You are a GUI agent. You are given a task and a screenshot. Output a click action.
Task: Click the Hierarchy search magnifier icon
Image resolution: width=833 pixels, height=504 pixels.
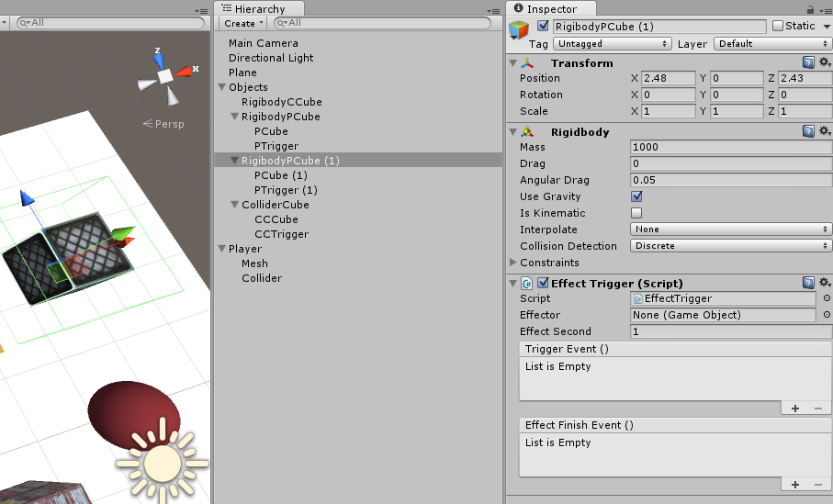click(282, 23)
